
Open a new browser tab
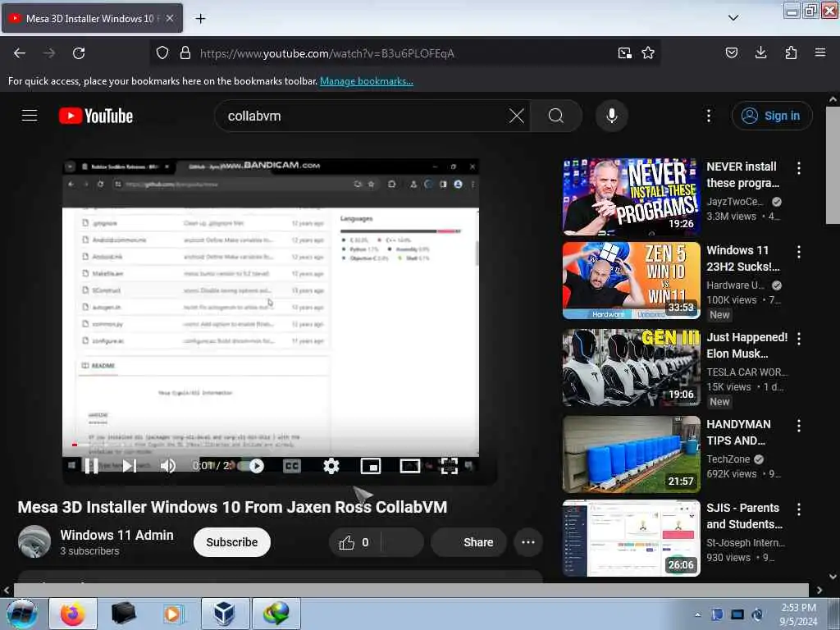[200, 19]
